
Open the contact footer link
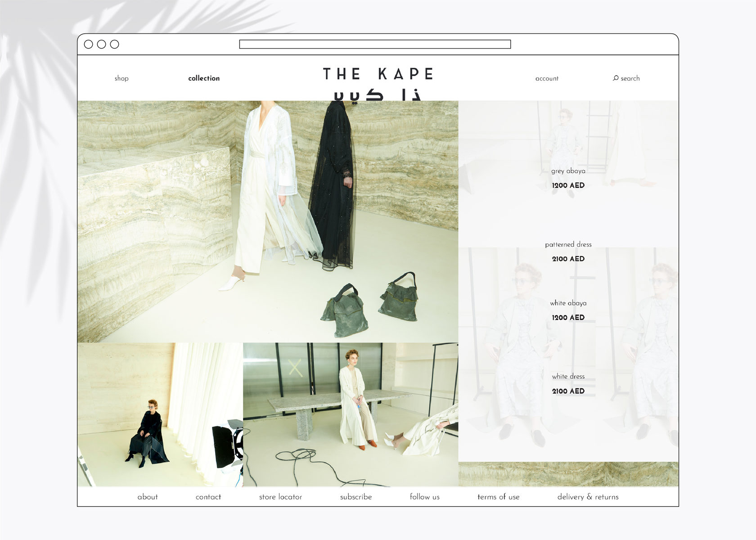pyautogui.click(x=208, y=497)
